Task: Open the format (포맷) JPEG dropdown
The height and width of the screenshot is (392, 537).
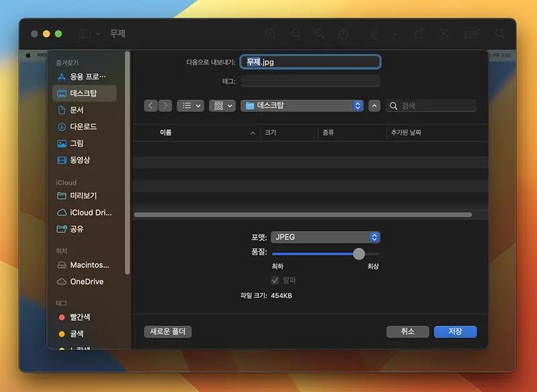Action: point(326,237)
